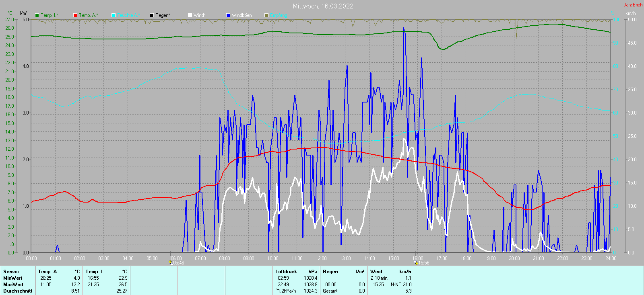Click the 18:00 time axis label
The height and width of the screenshot is (295, 644).
tap(466, 258)
